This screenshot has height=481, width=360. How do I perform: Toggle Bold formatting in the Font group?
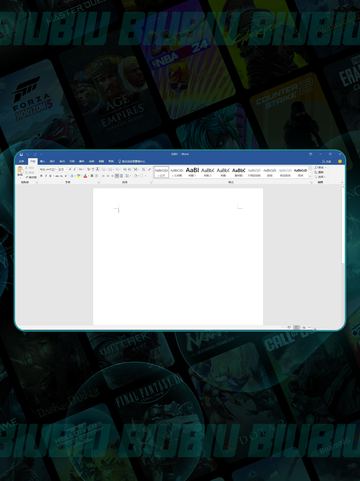pyautogui.click(x=41, y=176)
